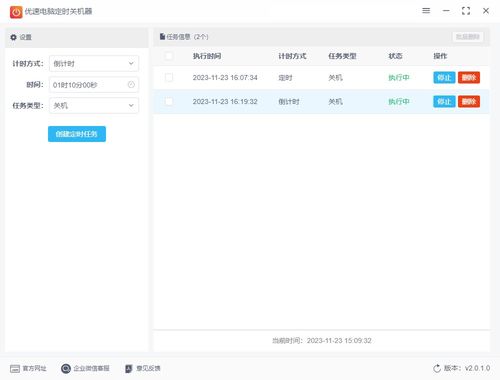Viewport: 500px width, 380px height.
Task: Open 企业微信客服 support icon
Action: [x=66, y=368]
